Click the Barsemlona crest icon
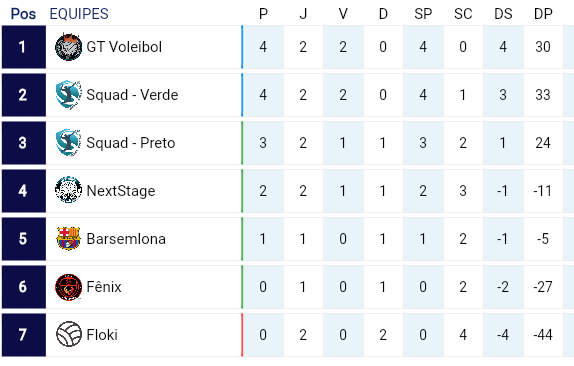This screenshot has width=574, height=366. pyautogui.click(x=68, y=238)
